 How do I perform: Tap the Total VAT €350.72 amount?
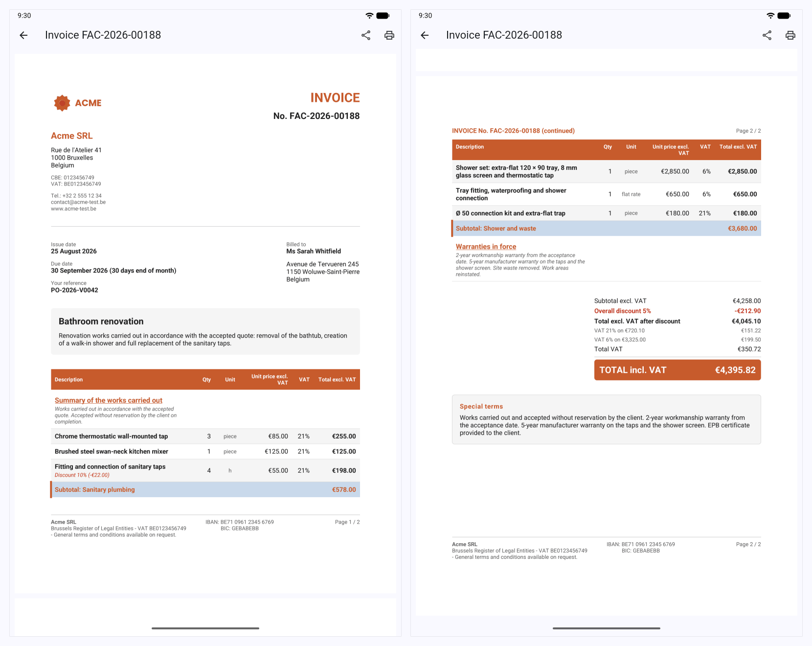pos(749,349)
